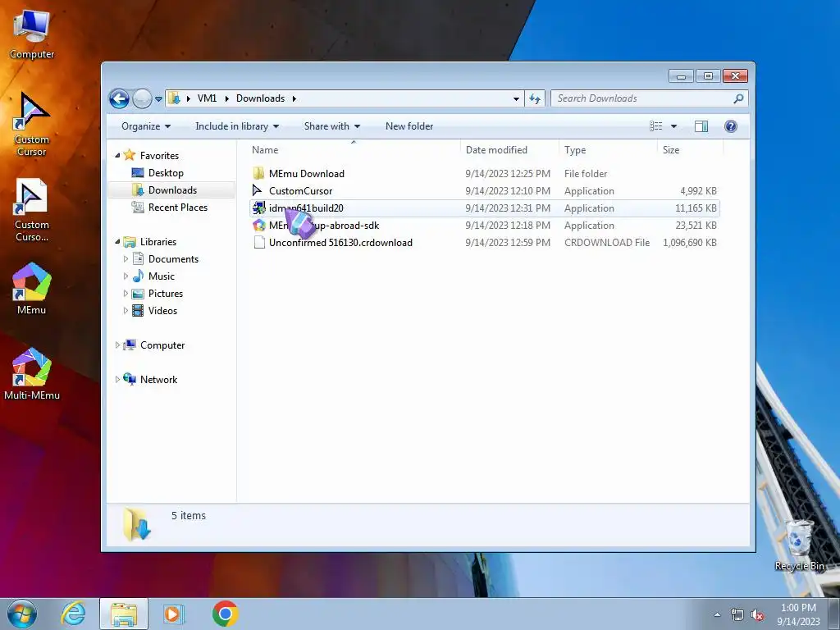The image size is (840, 630).
Task: Sort files by Date modified column header
Action: pos(509,150)
